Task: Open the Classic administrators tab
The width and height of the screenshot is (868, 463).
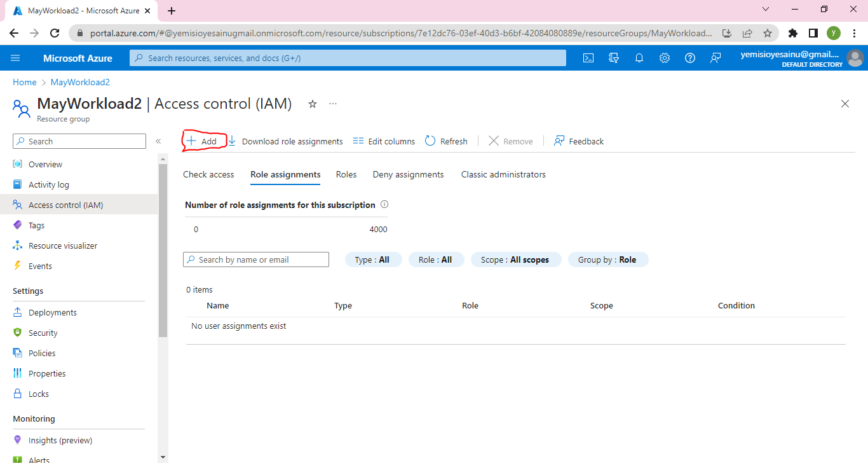Action: coord(503,174)
